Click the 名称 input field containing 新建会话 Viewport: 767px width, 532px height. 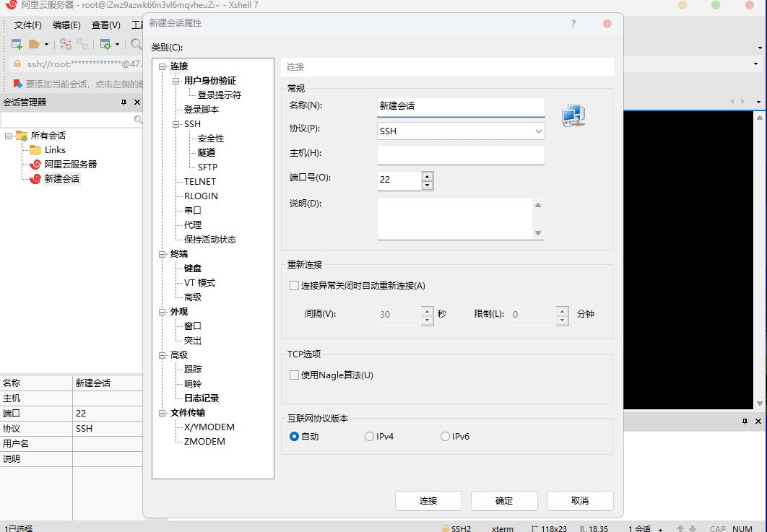(461, 107)
